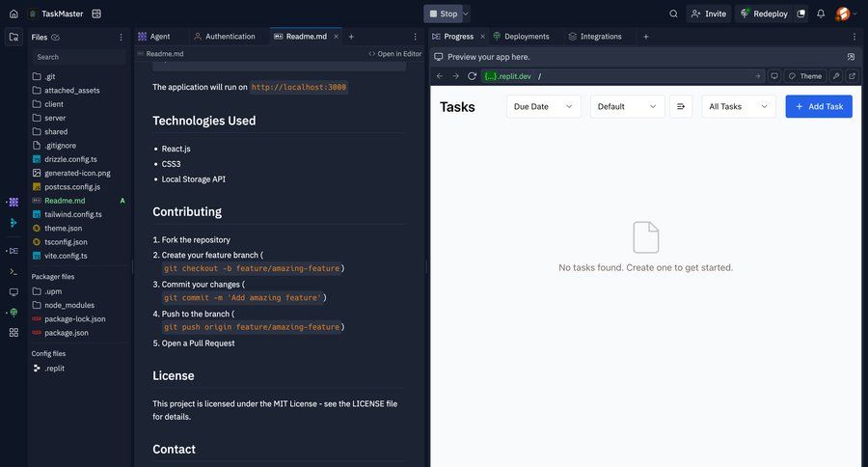Viewport: 868px width, 467px height.
Task: Toggle the task sort direction button
Action: point(681,106)
